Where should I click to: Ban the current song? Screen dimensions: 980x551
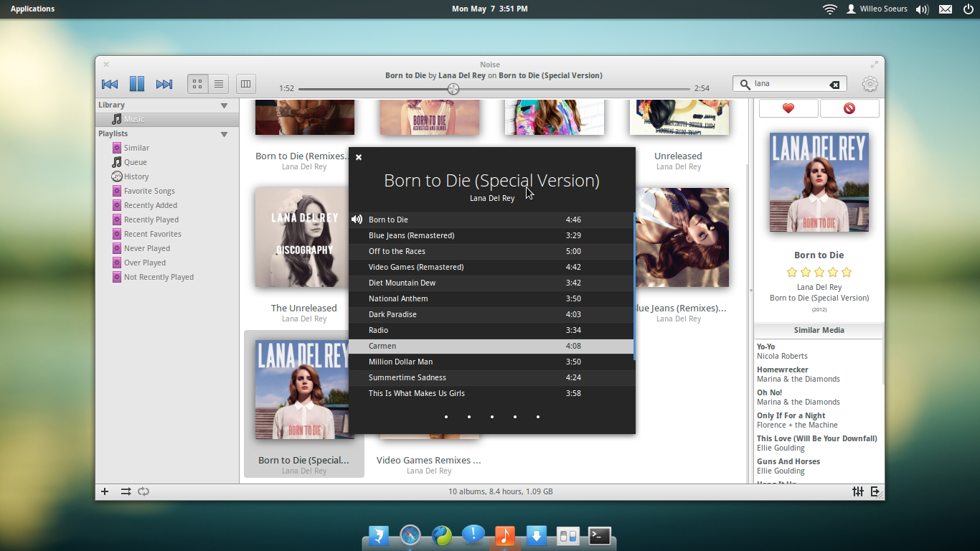click(x=849, y=108)
